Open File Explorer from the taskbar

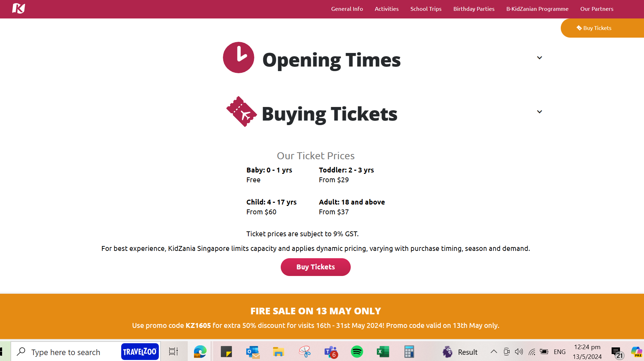click(x=278, y=352)
